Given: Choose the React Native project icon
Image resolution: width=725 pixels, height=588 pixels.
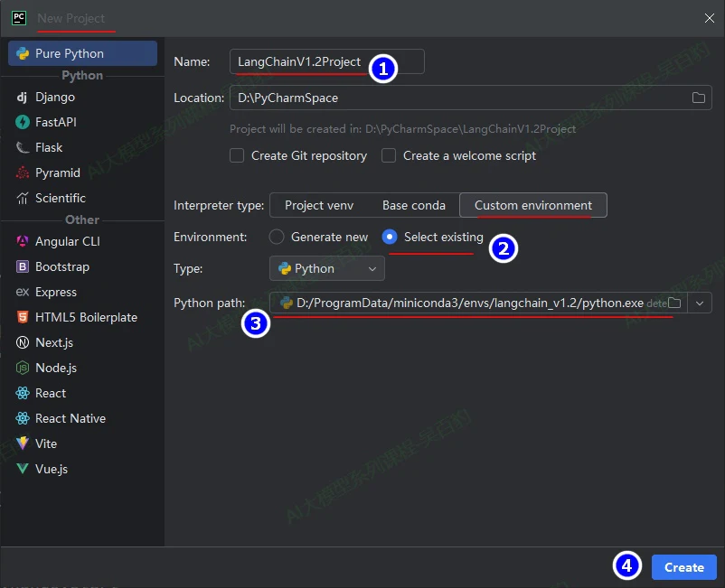Looking at the screenshot, I should (23, 418).
